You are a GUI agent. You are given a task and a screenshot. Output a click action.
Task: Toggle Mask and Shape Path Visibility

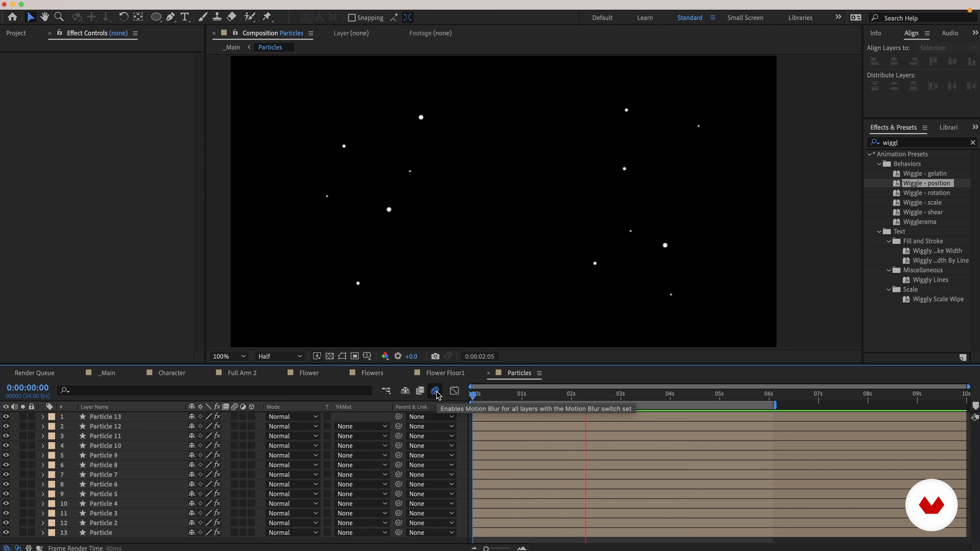(342, 356)
